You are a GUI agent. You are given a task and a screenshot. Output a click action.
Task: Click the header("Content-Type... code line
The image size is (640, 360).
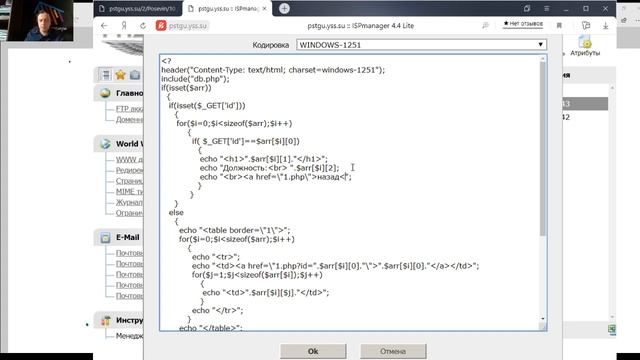click(x=273, y=70)
